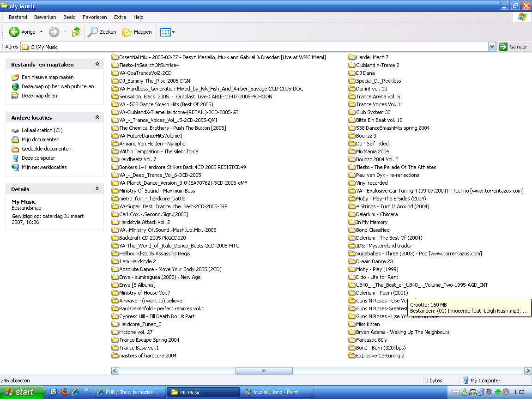532x399 pixels.
Task: Open 'Lokaal station (C:)' location
Action: (42, 130)
